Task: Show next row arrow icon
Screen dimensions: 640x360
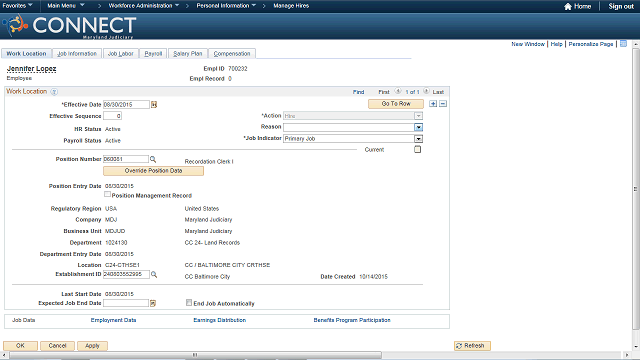Action: [x=426, y=91]
